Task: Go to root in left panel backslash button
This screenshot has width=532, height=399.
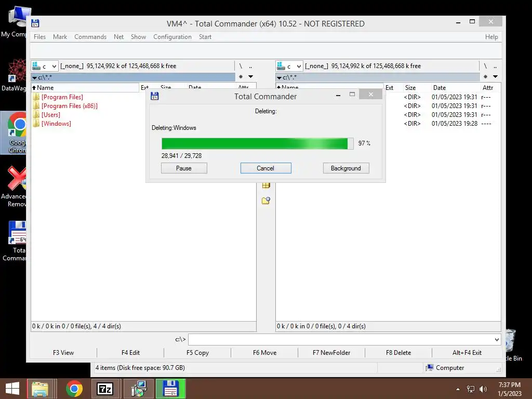Action: pyautogui.click(x=241, y=66)
